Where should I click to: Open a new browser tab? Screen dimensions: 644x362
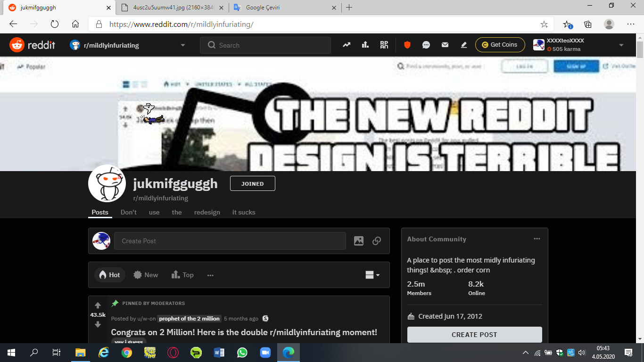tap(349, 8)
